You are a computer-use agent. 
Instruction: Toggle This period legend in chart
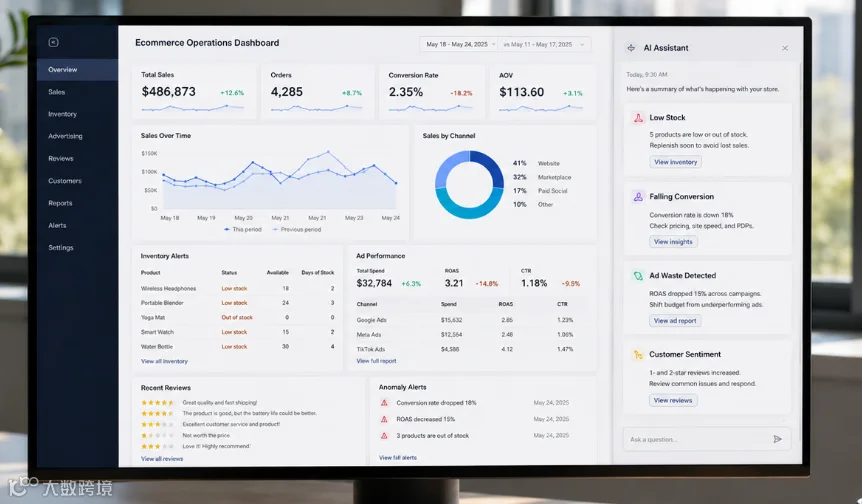pos(242,229)
